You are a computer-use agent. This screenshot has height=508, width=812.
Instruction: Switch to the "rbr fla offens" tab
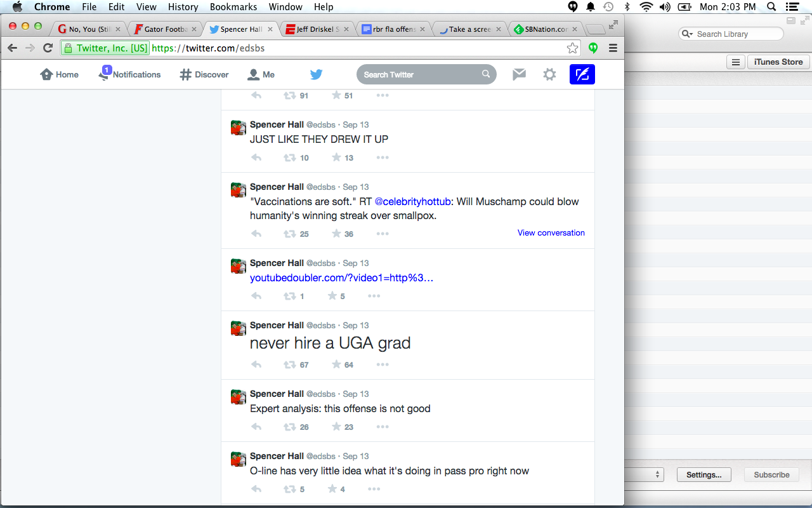click(393, 29)
